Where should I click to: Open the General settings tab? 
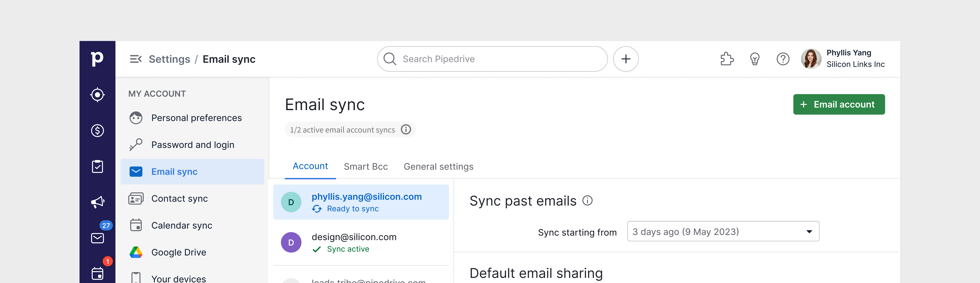point(438,166)
